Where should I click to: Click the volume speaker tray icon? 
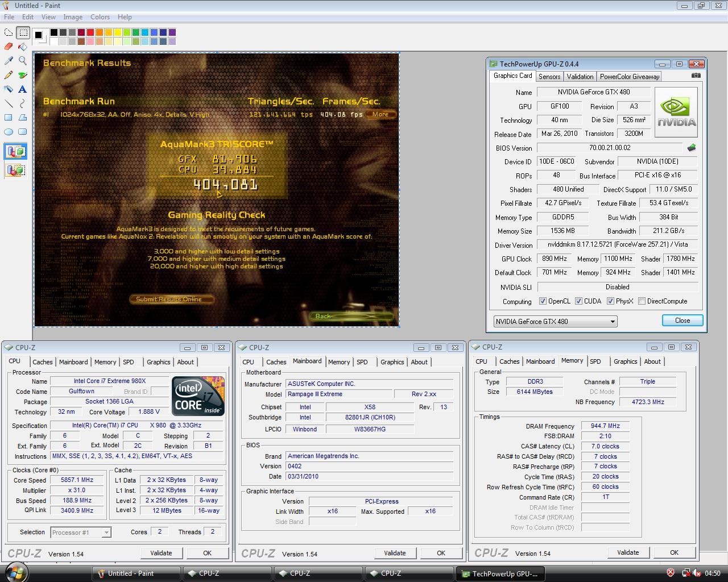coord(698,573)
